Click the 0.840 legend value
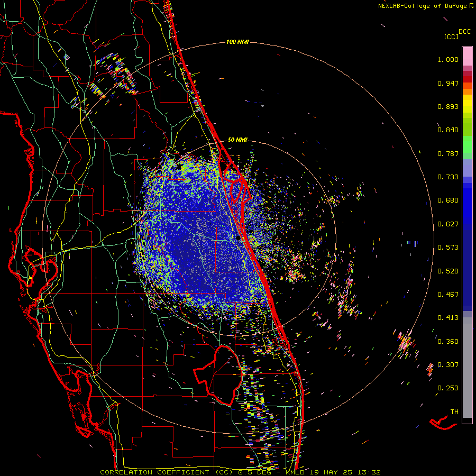476x476 pixels. coord(448,130)
